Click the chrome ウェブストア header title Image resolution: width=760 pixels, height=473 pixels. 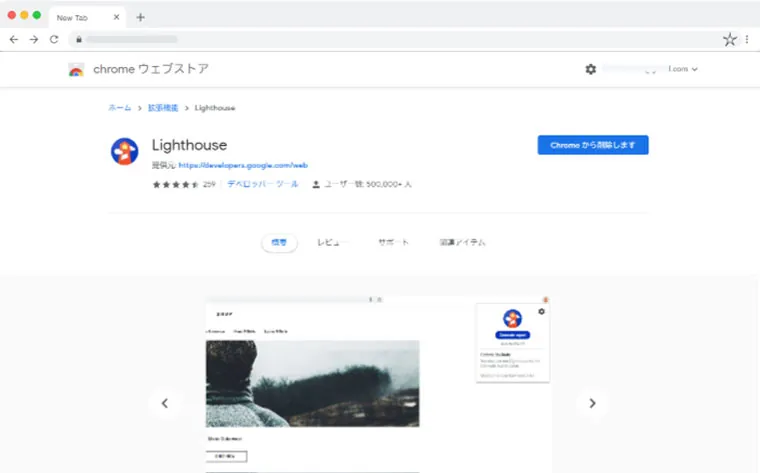pos(151,69)
